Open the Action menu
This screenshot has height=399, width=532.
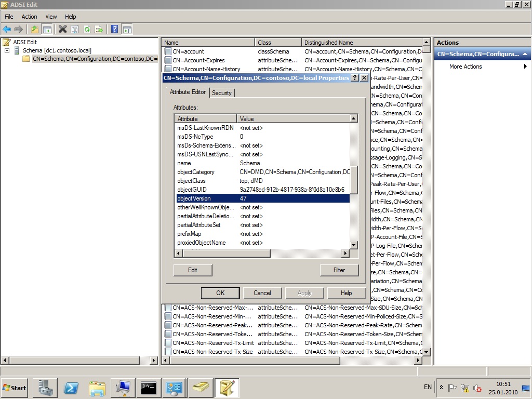coord(29,17)
